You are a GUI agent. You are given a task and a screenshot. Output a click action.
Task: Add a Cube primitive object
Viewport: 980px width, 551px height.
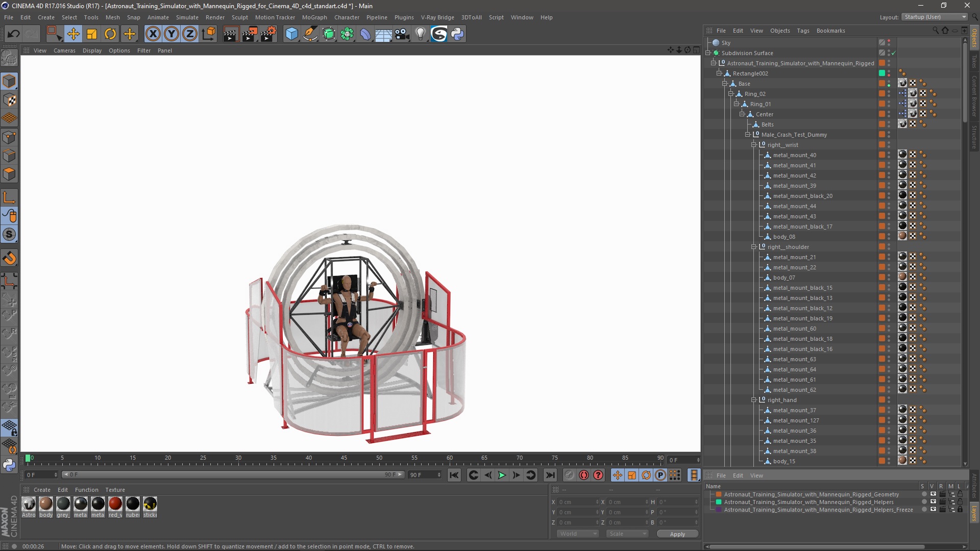tap(291, 34)
